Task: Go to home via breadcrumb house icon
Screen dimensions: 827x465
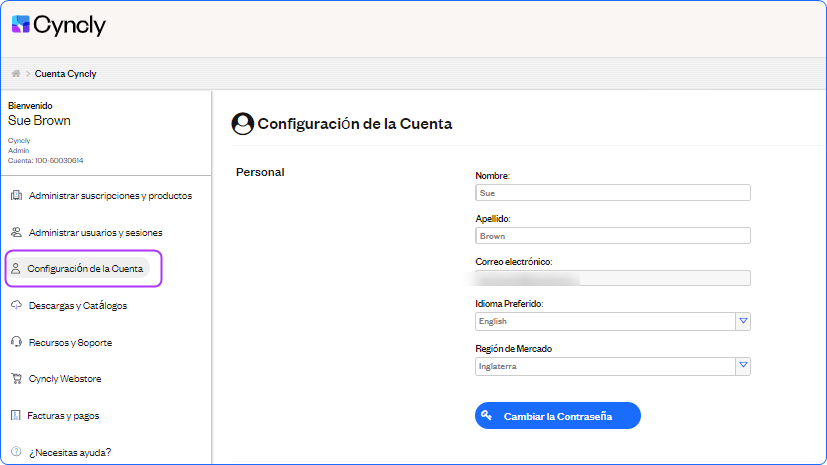Action: pos(16,73)
